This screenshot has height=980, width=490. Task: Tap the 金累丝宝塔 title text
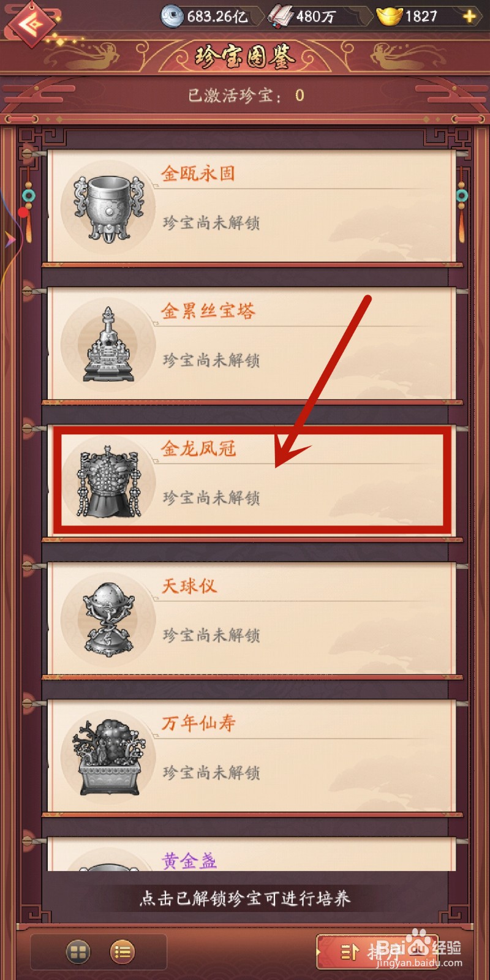pos(208,311)
